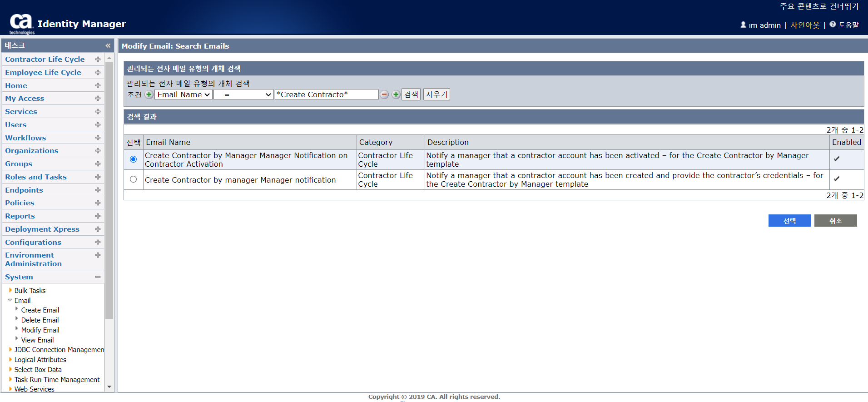Expand Logical Attributes tree node
The image size is (868, 402).
(10, 360)
